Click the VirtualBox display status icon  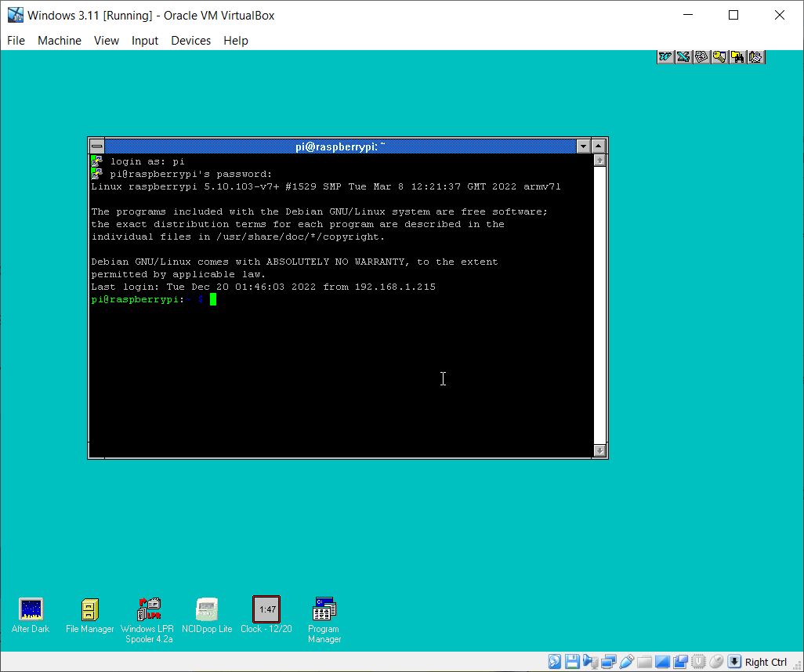tap(662, 661)
